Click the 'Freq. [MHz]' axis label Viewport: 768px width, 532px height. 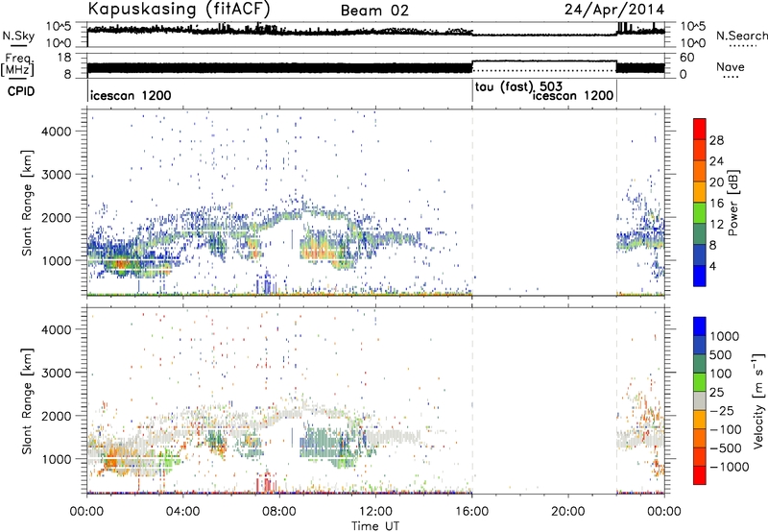[x=17, y=65]
